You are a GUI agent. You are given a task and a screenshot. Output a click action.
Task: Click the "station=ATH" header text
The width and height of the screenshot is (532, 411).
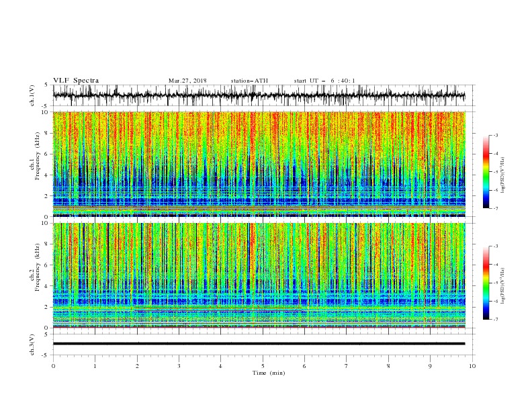tap(249, 81)
